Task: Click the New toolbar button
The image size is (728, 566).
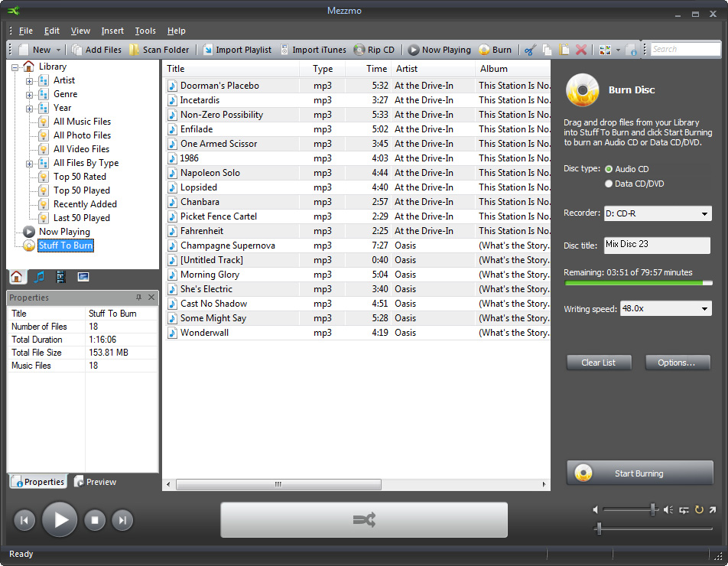Action: pos(34,50)
